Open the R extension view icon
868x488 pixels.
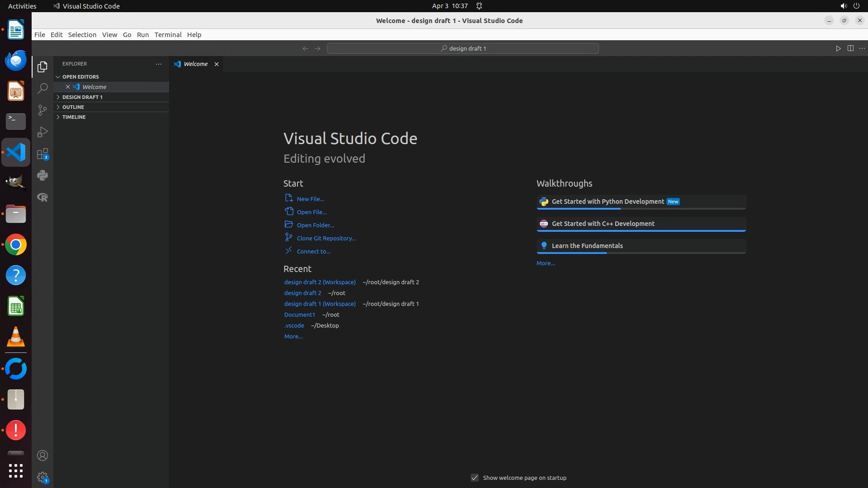coord(42,197)
